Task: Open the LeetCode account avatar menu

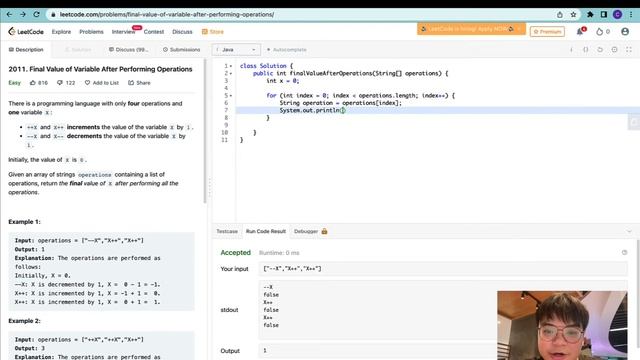Action: click(625, 31)
